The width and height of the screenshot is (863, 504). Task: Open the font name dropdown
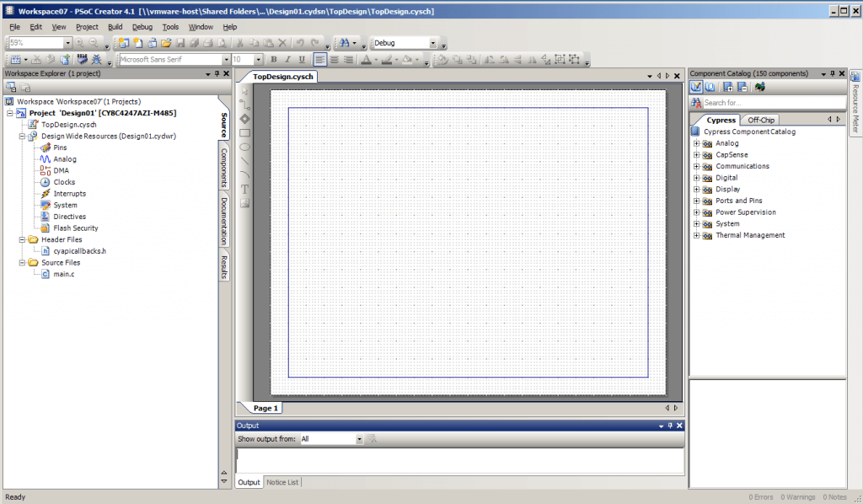coord(226,60)
